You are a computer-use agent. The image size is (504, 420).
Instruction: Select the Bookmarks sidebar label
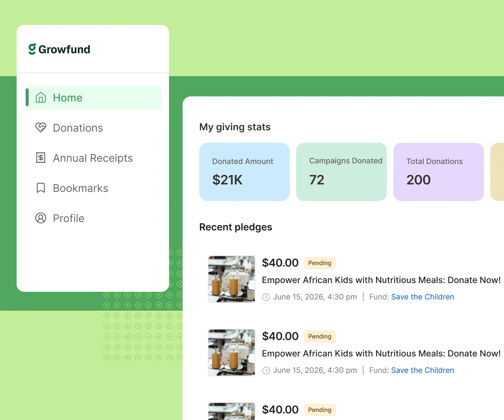pos(80,188)
